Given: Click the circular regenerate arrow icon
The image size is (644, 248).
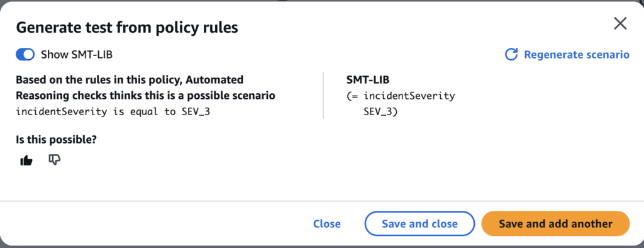Looking at the screenshot, I should [511, 54].
